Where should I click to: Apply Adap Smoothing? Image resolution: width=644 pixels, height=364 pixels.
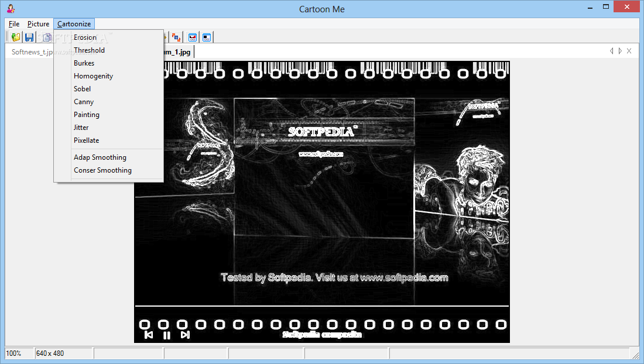pyautogui.click(x=108, y=157)
